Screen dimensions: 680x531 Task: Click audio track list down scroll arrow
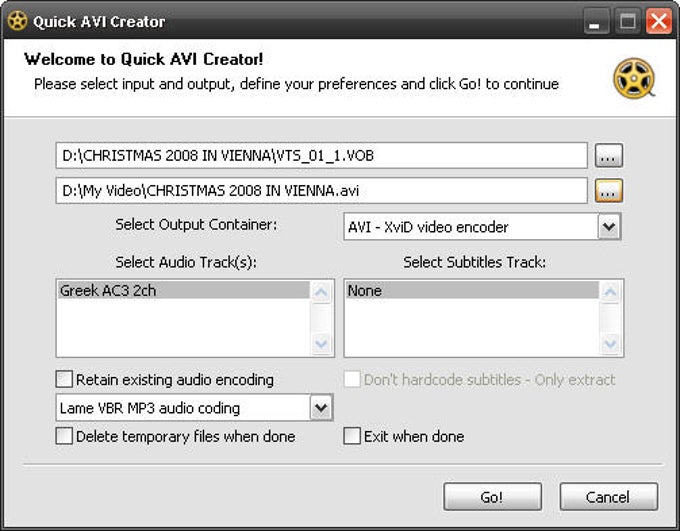coord(321,344)
